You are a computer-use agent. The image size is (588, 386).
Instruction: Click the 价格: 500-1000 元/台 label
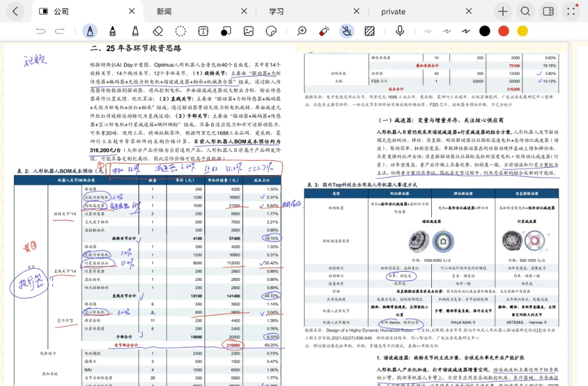click(x=527, y=260)
